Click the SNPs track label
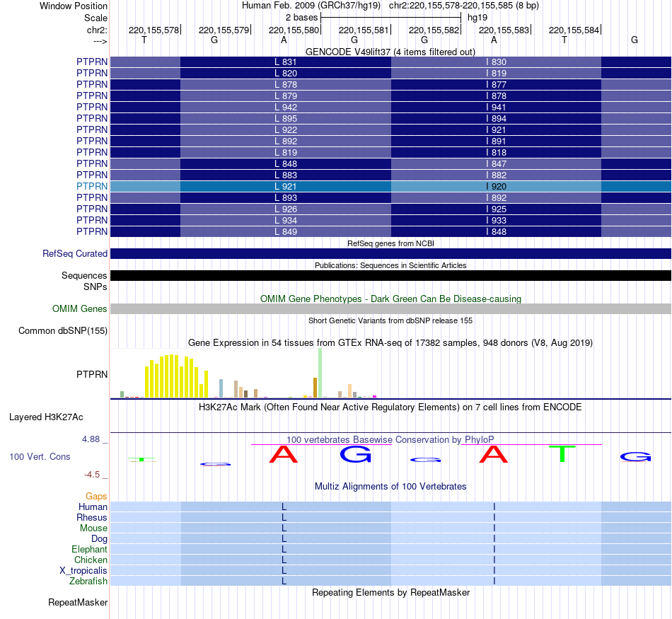This screenshot has width=672, height=619. point(95,287)
